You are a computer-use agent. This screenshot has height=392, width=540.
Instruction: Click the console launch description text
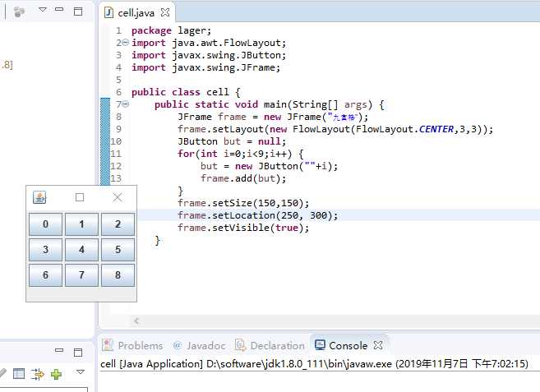click(314, 364)
